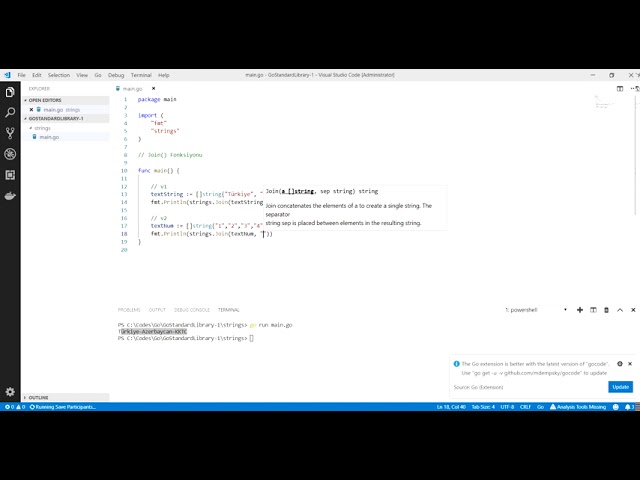Switch to the Problems panel tab
Image resolution: width=640 pixels, height=480 pixels.
(129, 310)
